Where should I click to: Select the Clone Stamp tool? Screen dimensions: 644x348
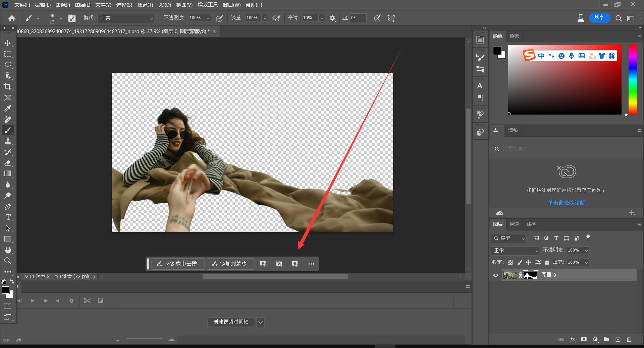[x=8, y=141]
